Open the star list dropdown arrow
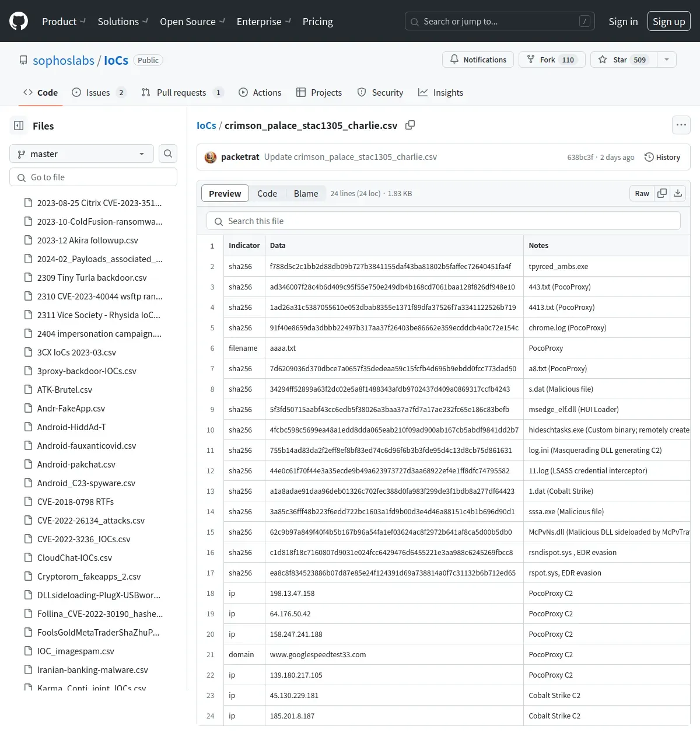Screen dimensions: 700x750 (x=667, y=60)
